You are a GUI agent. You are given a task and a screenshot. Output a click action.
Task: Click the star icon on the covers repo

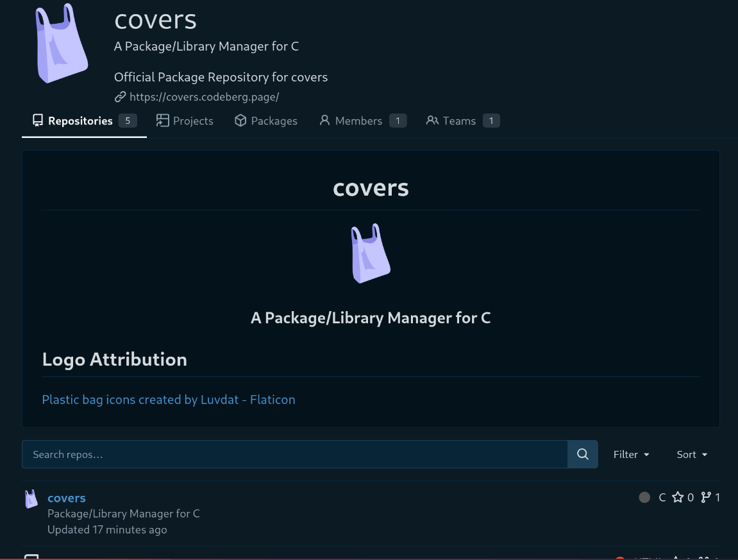678,497
